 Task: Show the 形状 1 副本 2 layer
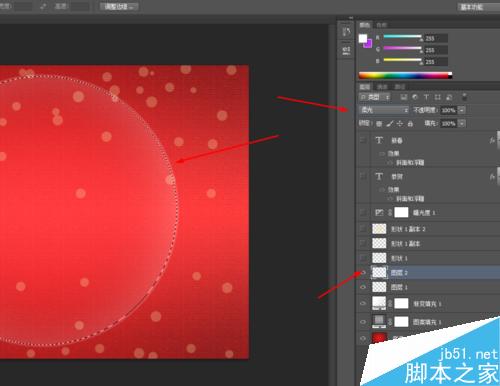363,229
